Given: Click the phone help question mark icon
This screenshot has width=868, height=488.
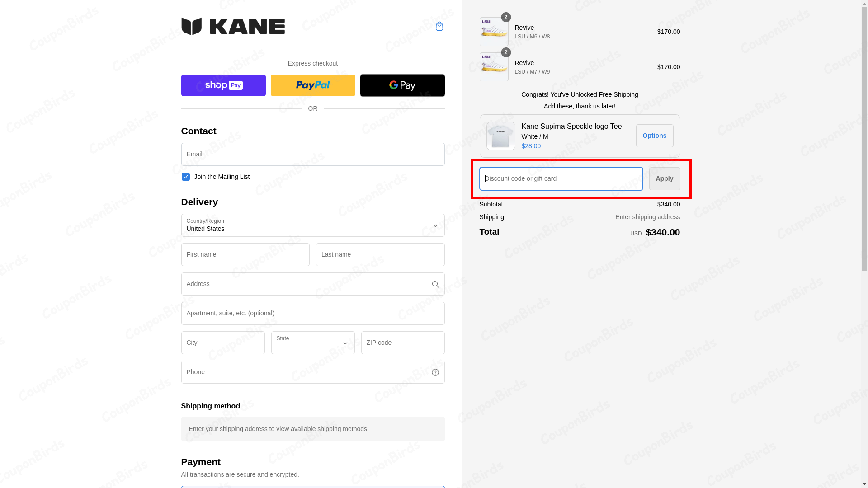Looking at the screenshot, I should 435,372.
